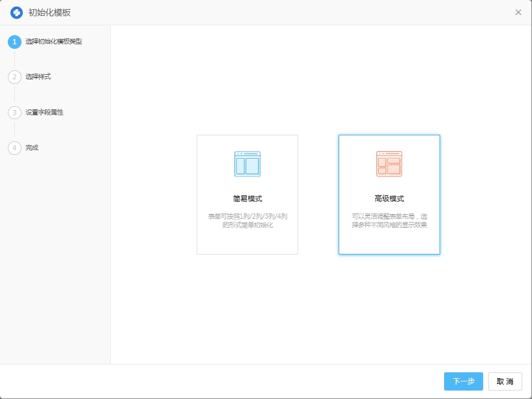Viewport: 532px width, 399px height.
Task: Select the 简易模式 title text
Action: 247,199
